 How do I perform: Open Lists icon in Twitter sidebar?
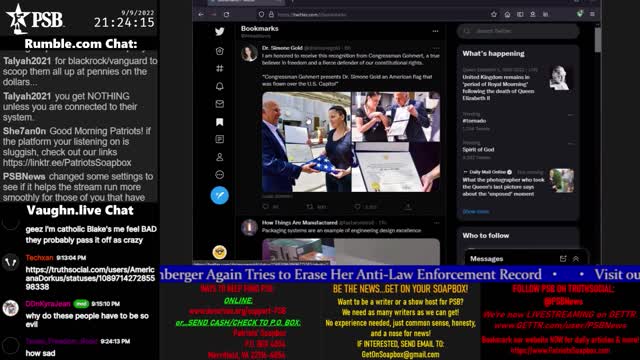pos(220,139)
